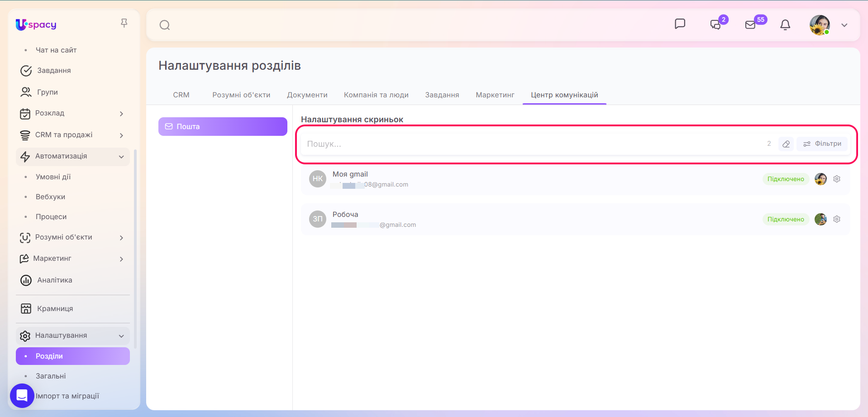This screenshot has height=417, width=868.
Task: Switch to the Документи tab
Action: pos(307,95)
